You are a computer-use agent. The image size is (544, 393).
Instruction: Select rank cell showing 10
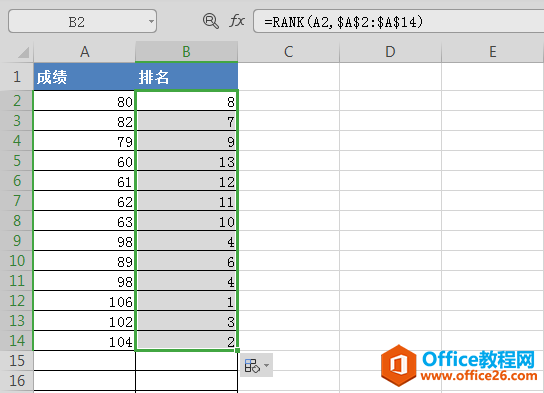186,221
